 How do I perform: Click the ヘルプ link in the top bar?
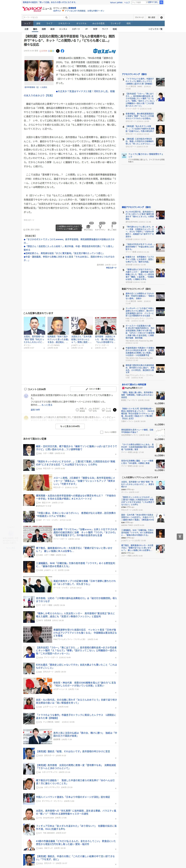(127, 2)
